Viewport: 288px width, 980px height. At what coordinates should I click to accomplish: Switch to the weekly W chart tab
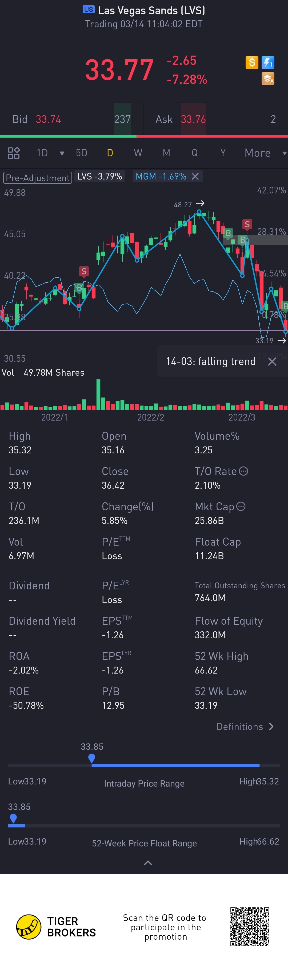[x=138, y=153]
